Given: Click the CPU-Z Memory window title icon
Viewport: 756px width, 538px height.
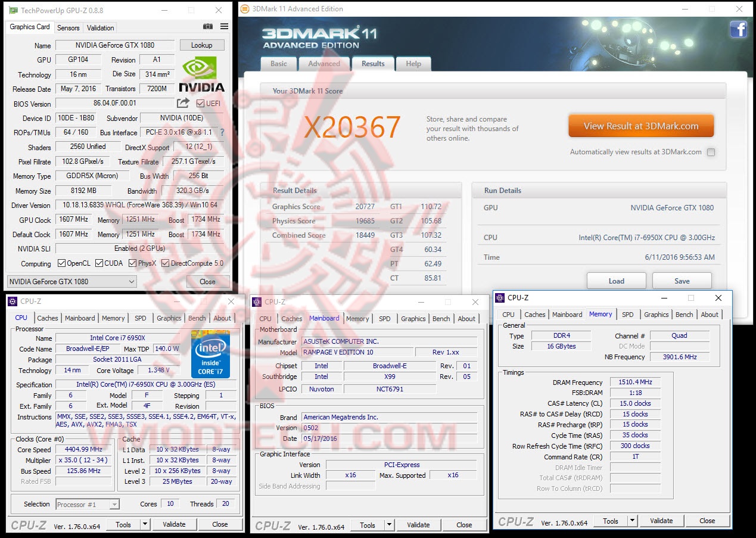Looking at the screenshot, I should tap(501, 298).
